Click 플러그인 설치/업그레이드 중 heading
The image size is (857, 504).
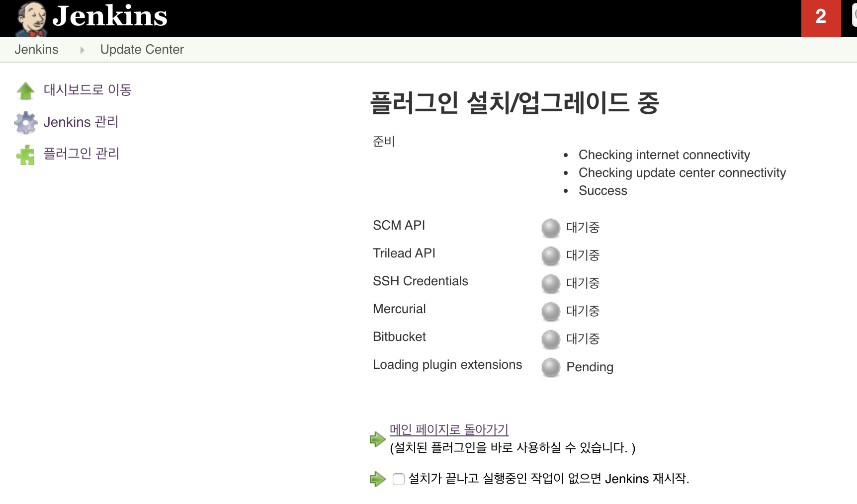(514, 102)
